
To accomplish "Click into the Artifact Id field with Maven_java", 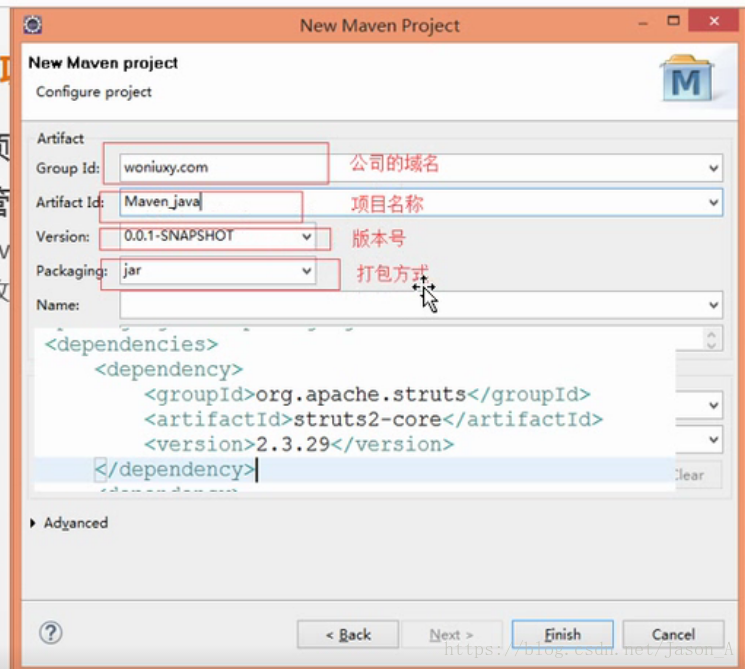I will click(420, 202).
